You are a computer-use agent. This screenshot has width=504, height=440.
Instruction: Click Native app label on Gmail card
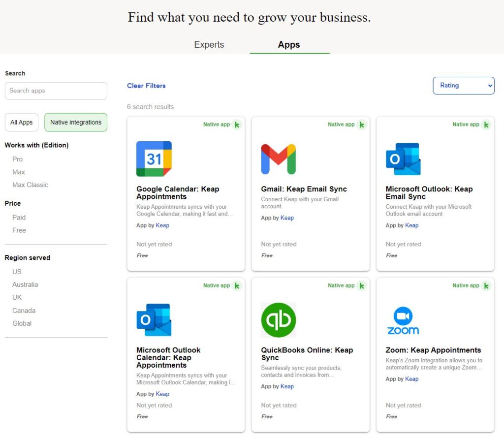coord(342,125)
